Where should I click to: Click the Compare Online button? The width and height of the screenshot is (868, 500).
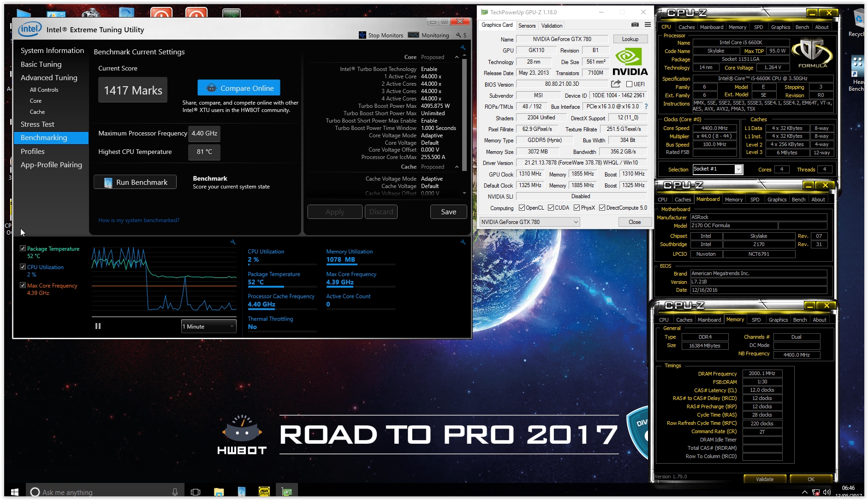point(239,88)
